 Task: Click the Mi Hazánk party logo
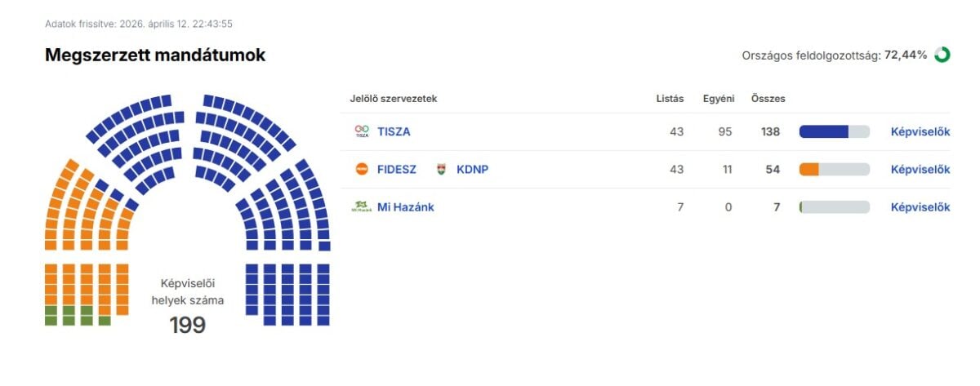click(x=362, y=207)
